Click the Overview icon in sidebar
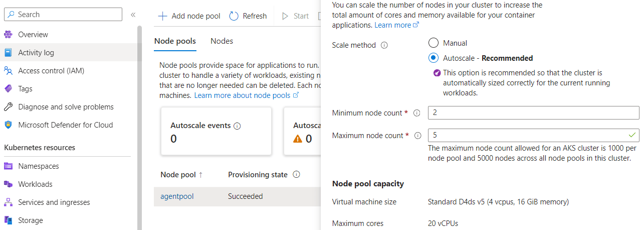Viewport: 644px width, 230px height. 8,35
